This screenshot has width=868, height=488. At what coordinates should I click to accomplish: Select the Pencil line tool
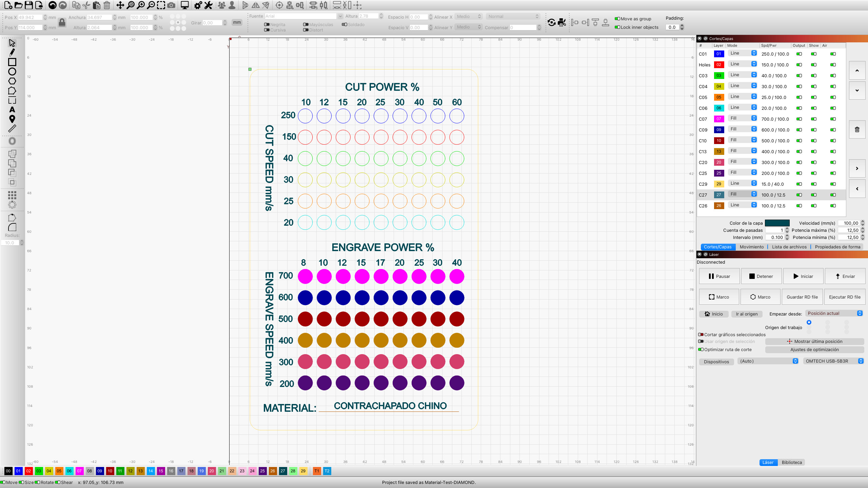point(12,53)
